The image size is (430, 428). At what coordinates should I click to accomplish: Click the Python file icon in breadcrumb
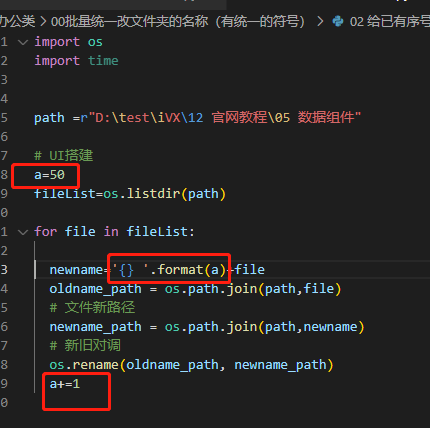338,21
